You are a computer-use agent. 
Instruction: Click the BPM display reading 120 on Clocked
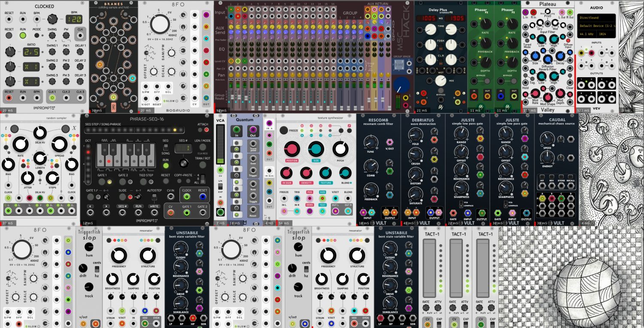click(74, 19)
